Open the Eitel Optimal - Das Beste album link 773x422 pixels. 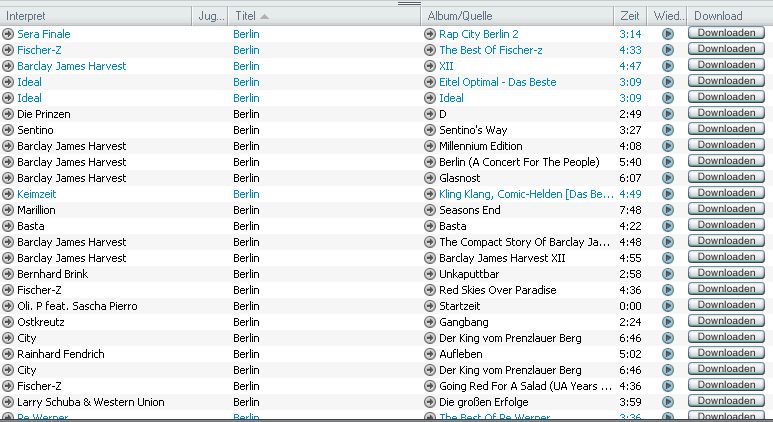[x=497, y=82]
